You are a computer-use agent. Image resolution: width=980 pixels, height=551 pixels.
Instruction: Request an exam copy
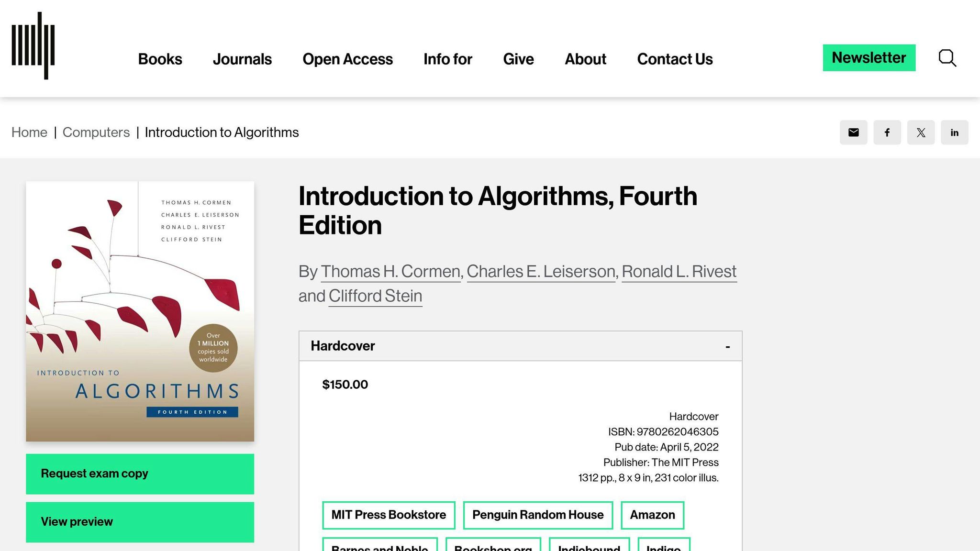[140, 474]
